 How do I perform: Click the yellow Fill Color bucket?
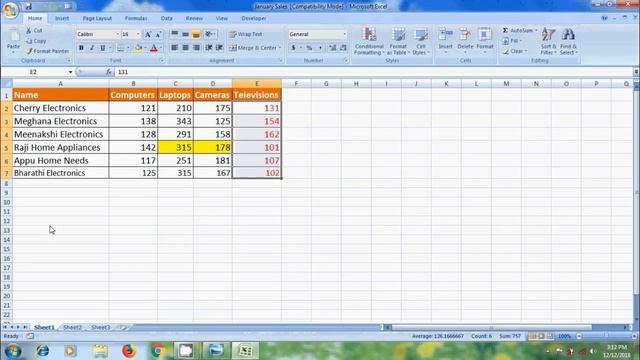coord(138,48)
